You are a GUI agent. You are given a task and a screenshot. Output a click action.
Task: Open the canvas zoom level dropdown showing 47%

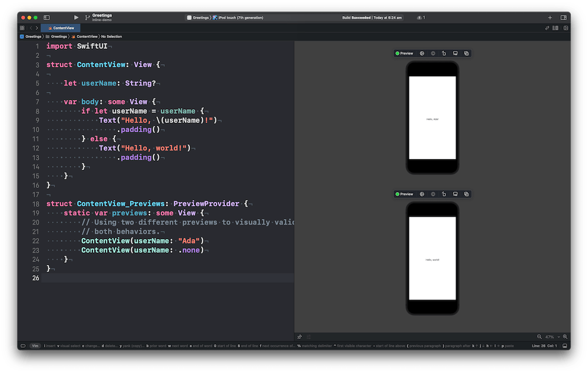pos(550,337)
